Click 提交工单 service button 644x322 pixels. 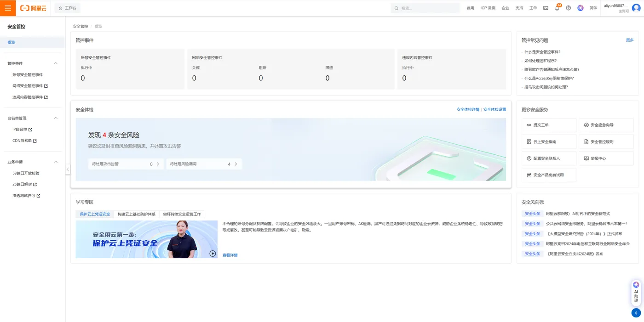549,125
